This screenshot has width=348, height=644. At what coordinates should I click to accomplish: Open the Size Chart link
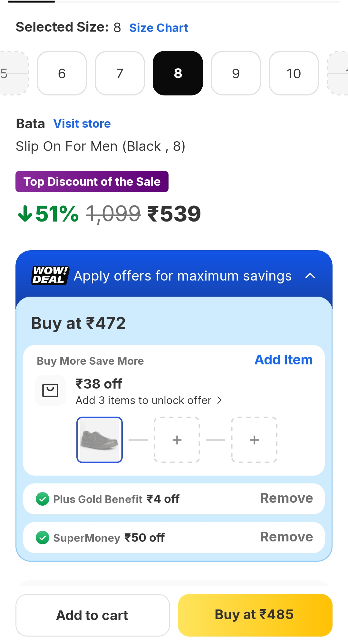[x=159, y=28]
